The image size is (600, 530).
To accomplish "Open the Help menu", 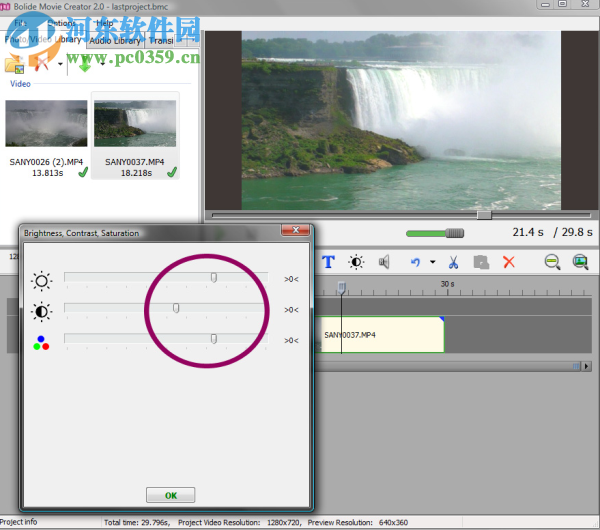I will (x=104, y=23).
